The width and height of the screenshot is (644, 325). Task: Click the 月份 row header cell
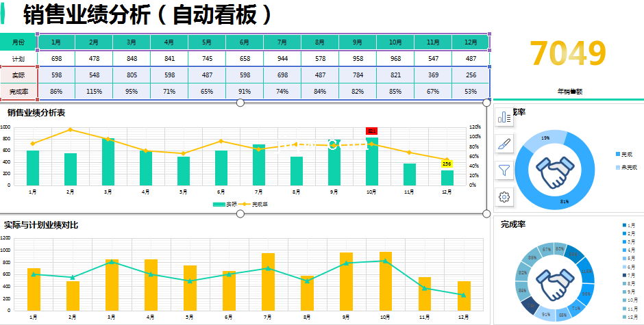pos(18,42)
